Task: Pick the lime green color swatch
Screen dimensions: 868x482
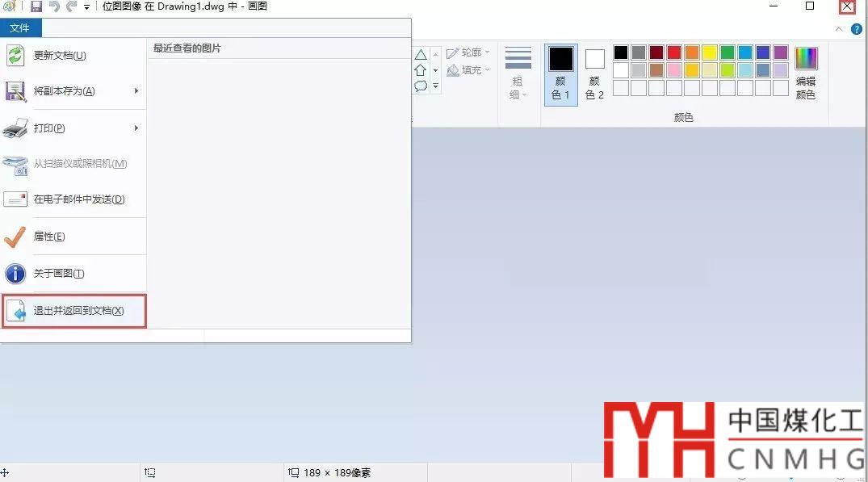Action: [x=728, y=70]
